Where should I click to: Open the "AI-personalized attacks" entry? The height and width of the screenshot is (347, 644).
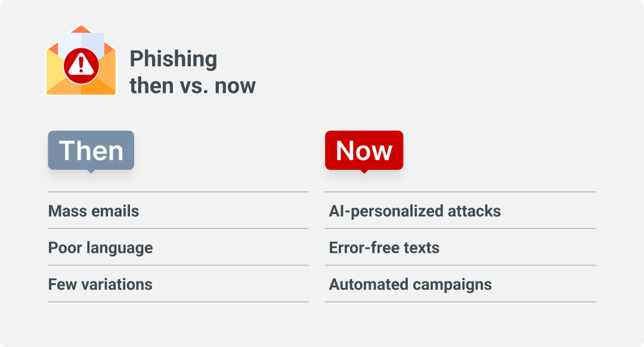(414, 211)
